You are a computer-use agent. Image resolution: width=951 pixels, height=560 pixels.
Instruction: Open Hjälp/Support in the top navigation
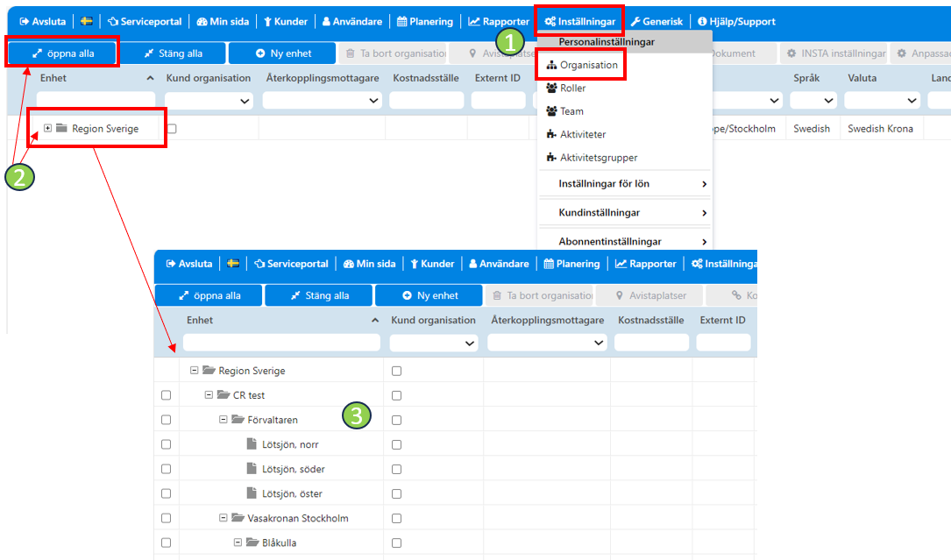[736, 22]
